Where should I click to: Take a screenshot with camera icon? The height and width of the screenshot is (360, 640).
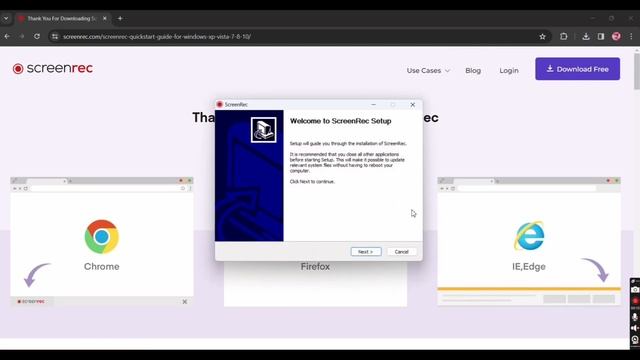coord(635,289)
